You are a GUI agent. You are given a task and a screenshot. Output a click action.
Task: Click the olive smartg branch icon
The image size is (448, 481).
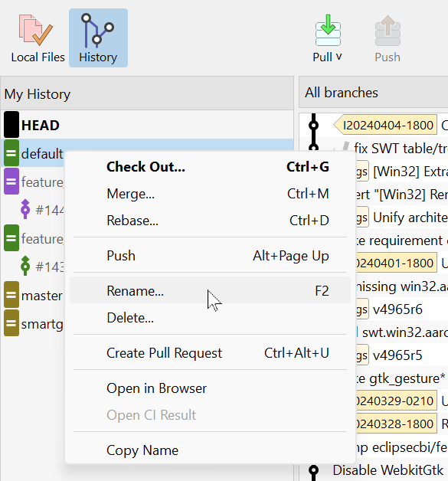[11, 323]
